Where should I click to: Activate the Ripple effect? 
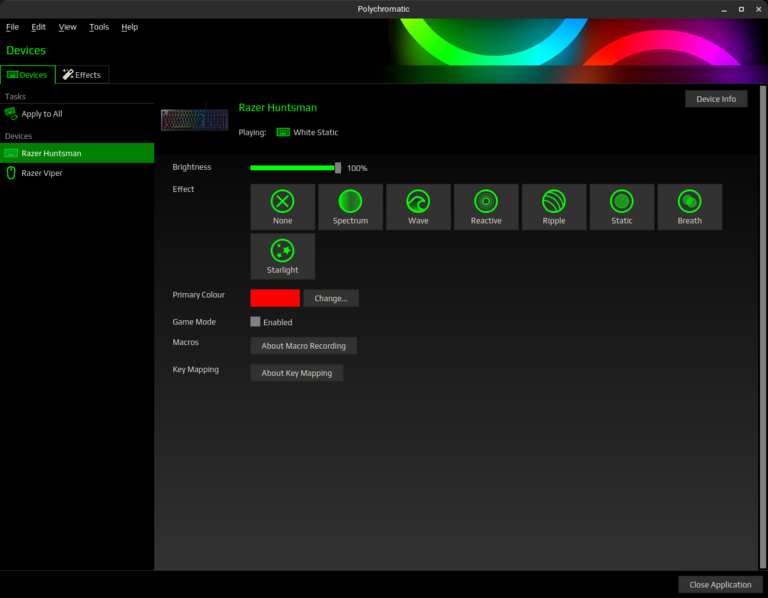coord(554,207)
